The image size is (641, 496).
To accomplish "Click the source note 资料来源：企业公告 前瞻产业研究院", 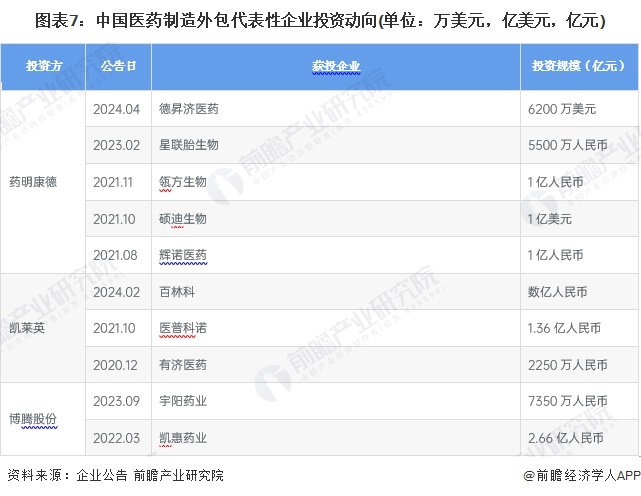I will click(116, 475).
